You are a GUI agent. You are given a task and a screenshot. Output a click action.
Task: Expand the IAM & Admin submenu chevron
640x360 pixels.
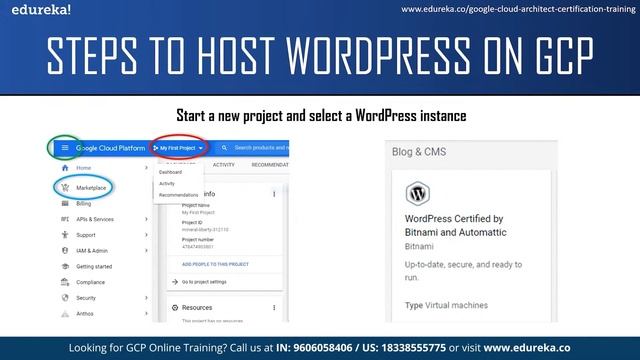(x=146, y=251)
